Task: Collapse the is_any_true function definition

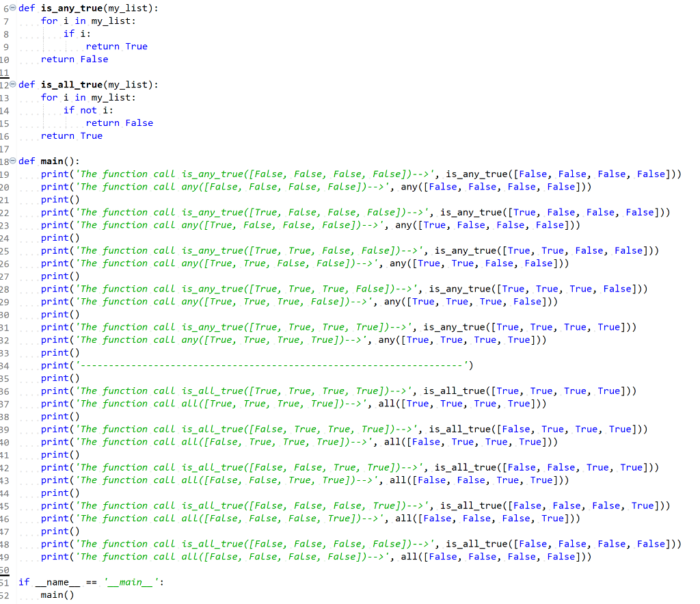Action: (12, 8)
